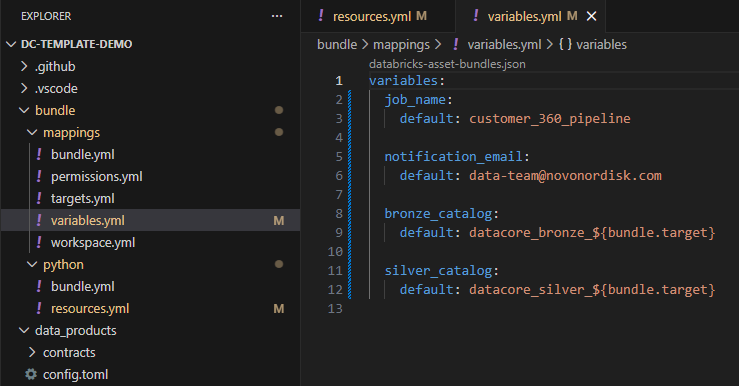Close the variables.yml editor tab
This screenshot has width=739, height=386.
(591, 16)
